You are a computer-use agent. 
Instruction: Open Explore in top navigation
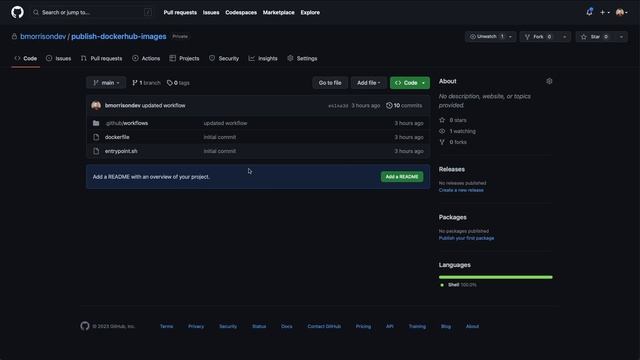(310, 13)
